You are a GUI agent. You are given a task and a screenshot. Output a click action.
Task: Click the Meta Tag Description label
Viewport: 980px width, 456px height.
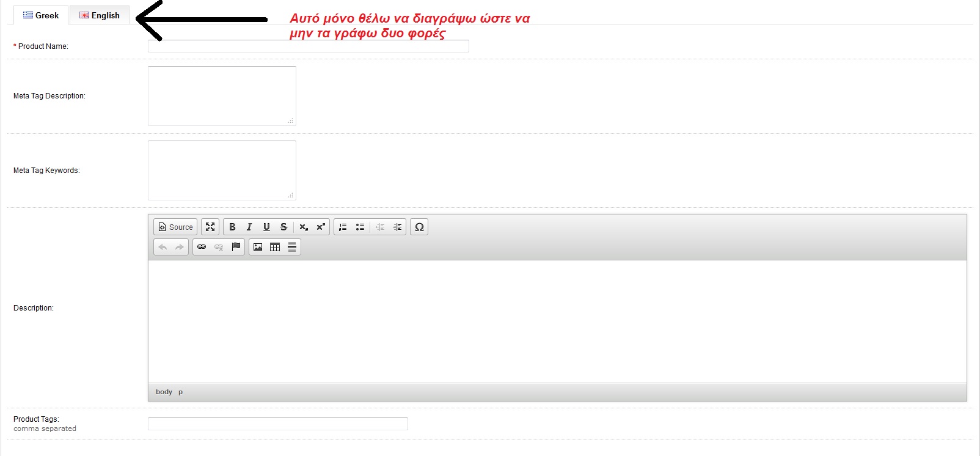tap(49, 96)
